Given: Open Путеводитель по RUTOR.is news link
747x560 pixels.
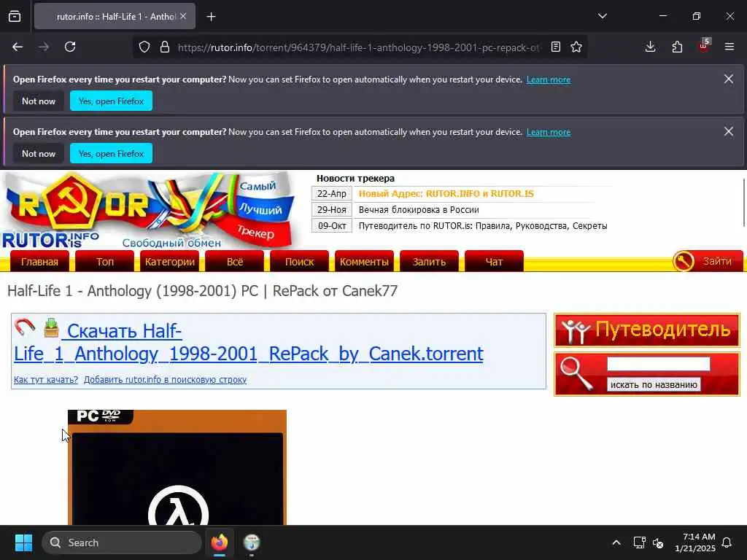Looking at the screenshot, I should click(x=483, y=226).
